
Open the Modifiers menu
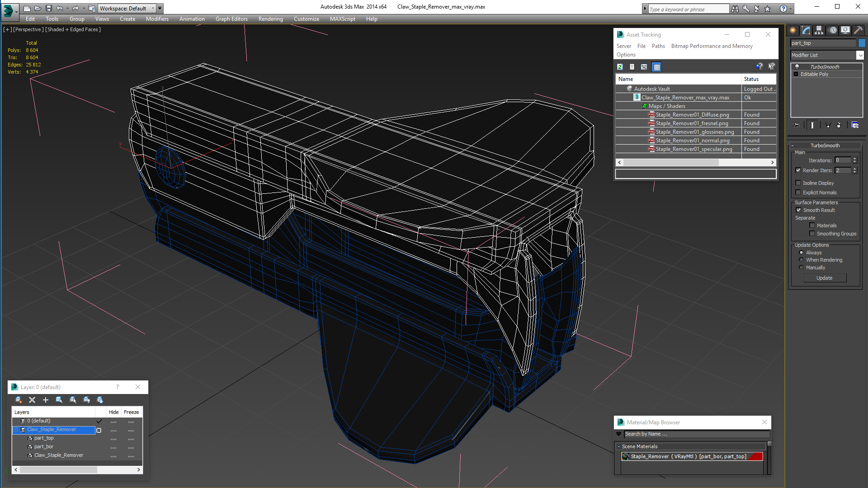(157, 19)
